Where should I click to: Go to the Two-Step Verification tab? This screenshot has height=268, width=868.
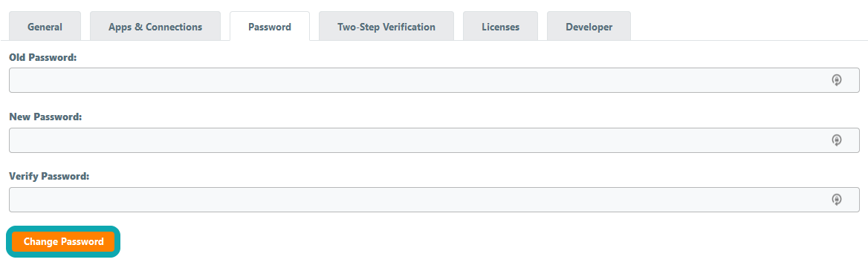click(386, 27)
